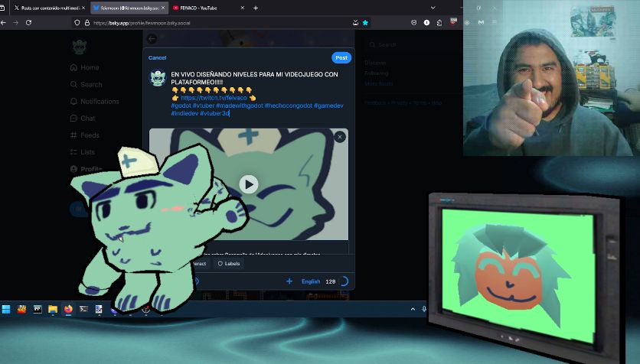Place cursor in the post text area

[x=257, y=94]
